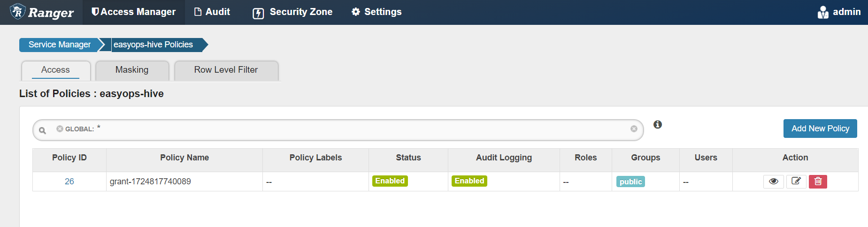Remove the GLOBAL search filter tag

point(60,129)
